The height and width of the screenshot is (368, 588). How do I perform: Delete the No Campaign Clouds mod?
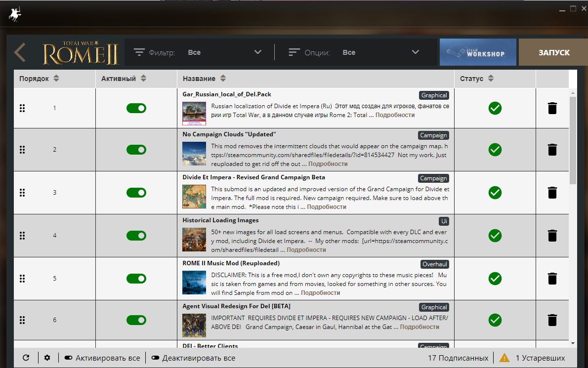[552, 150]
